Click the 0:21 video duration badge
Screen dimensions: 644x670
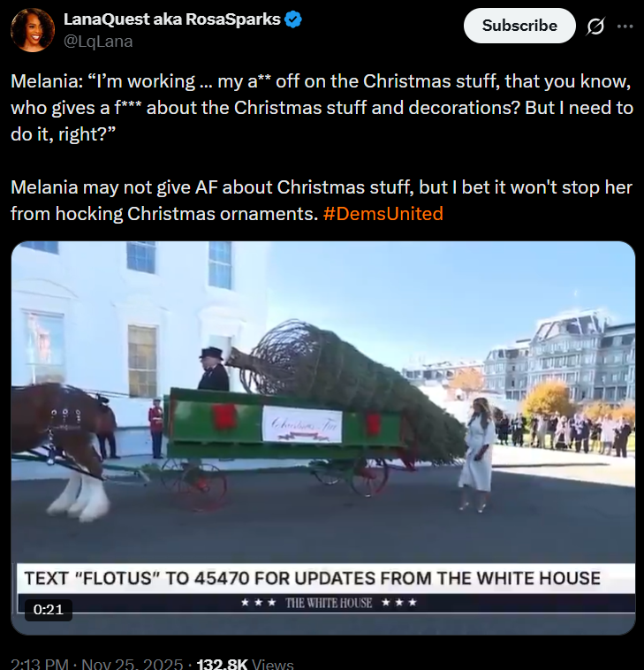coord(49,609)
